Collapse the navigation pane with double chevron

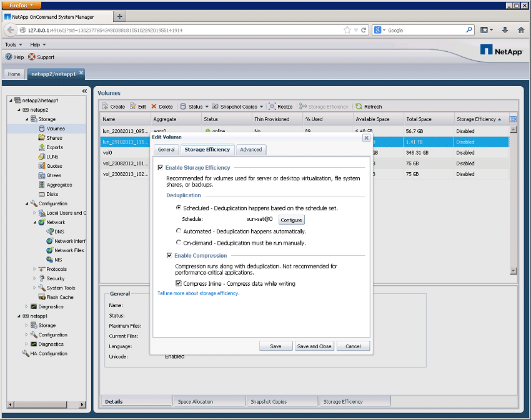pyautogui.click(x=84, y=91)
